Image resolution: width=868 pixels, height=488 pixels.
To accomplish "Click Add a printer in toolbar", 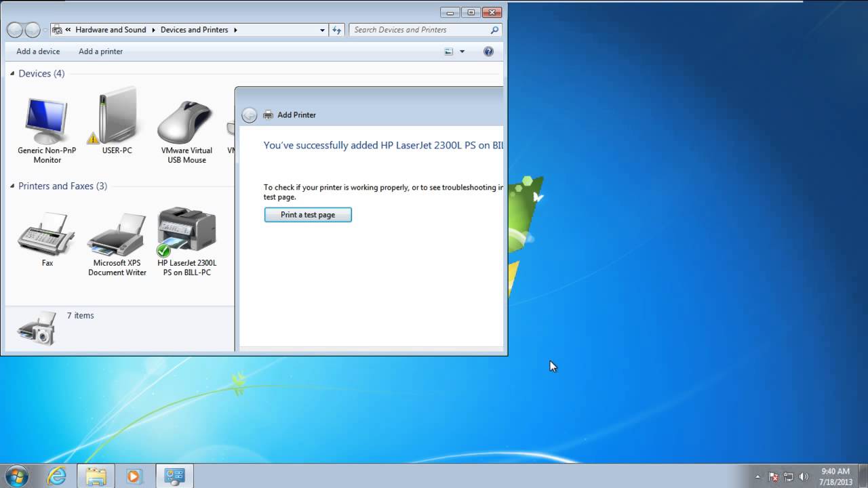I will (100, 52).
